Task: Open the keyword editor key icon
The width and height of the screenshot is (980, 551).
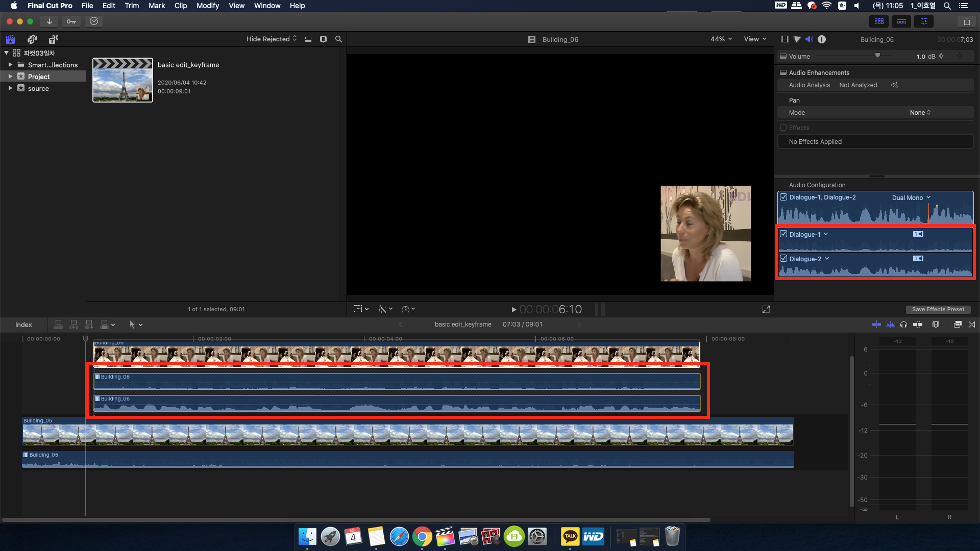Action: tap(71, 21)
